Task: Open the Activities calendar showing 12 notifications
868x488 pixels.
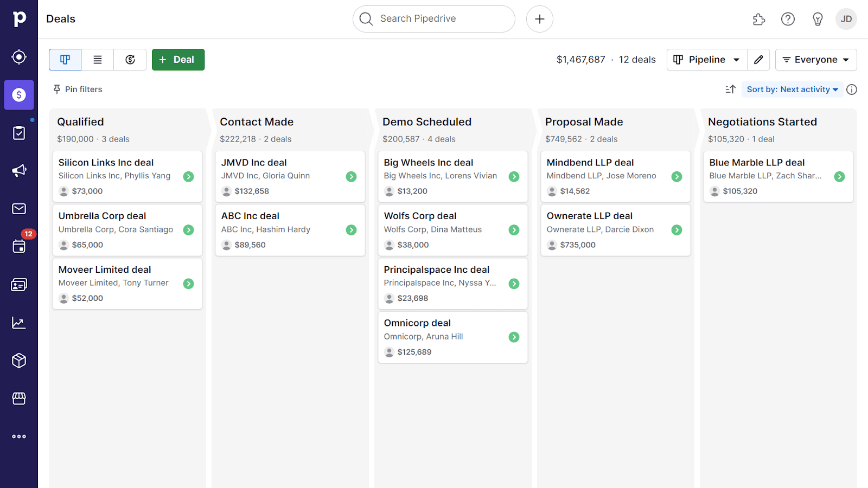Action: pyautogui.click(x=19, y=246)
